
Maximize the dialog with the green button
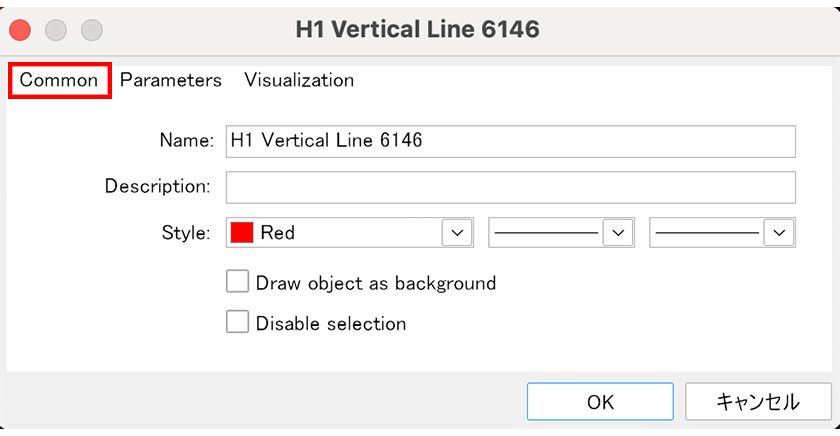92,29
